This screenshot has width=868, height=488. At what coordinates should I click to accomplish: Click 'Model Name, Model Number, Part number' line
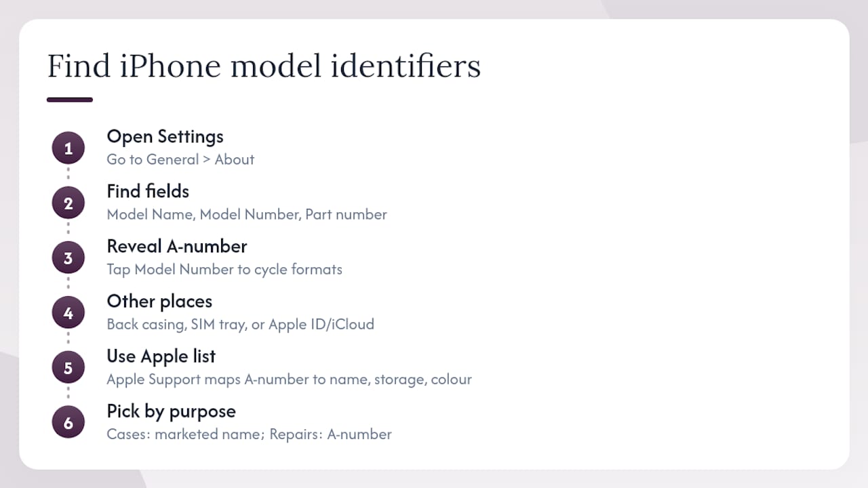click(x=247, y=215)
